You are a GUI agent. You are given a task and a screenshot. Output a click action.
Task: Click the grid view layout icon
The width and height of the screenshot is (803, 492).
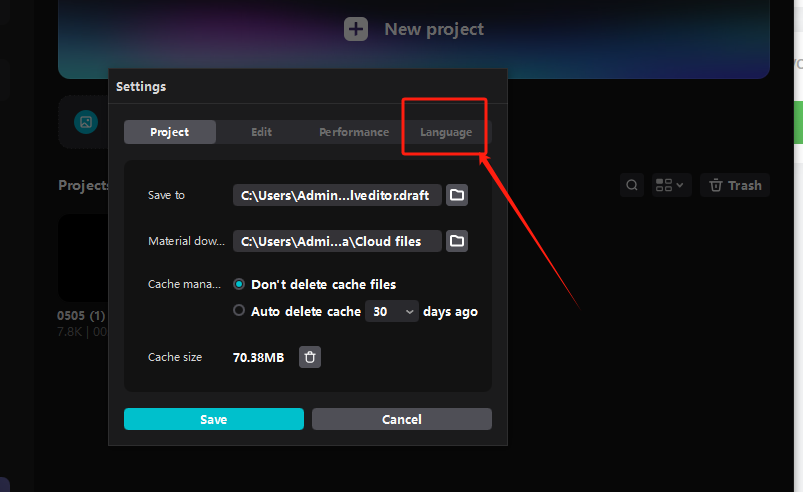coord(664,185)
